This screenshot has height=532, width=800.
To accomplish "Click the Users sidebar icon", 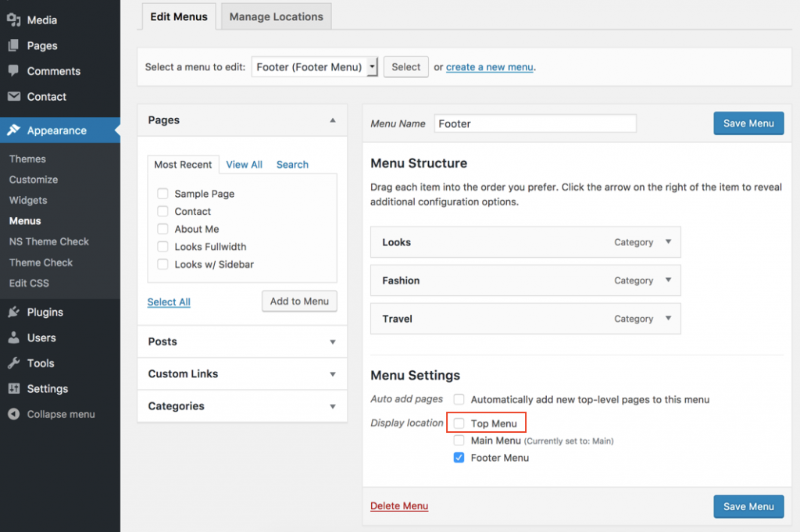I will click(x=16, y=337).
